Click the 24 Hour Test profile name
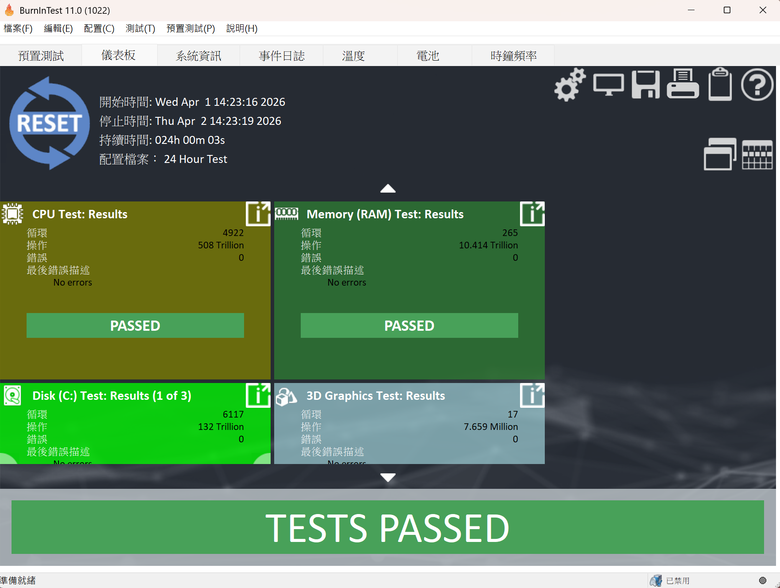 point(195,159)
